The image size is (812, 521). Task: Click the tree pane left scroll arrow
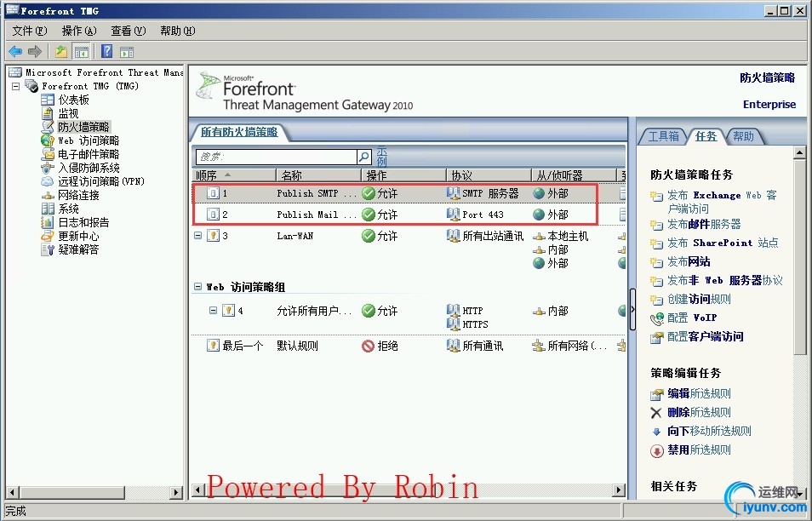click(x=13, y=492)
